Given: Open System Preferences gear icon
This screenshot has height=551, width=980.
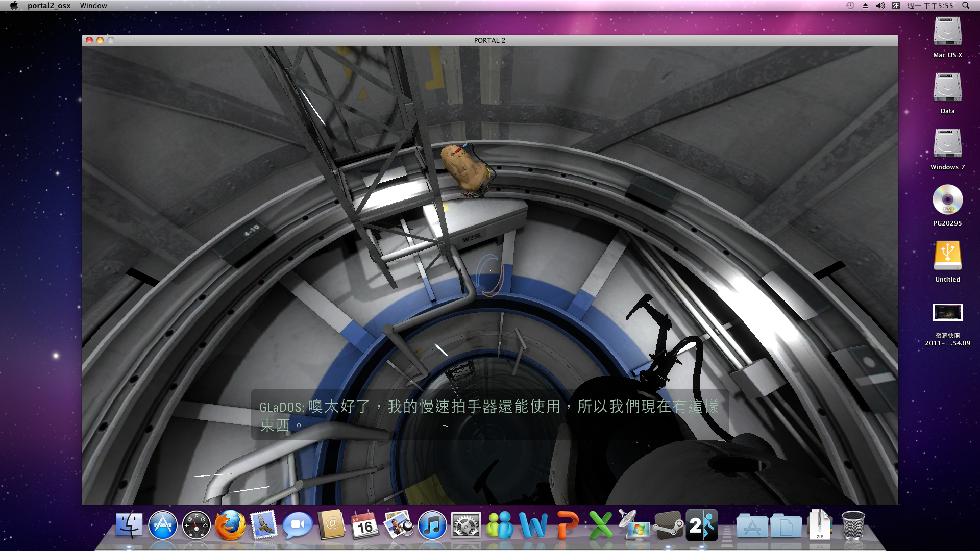Looking at the screenshot, I should 465,525.
